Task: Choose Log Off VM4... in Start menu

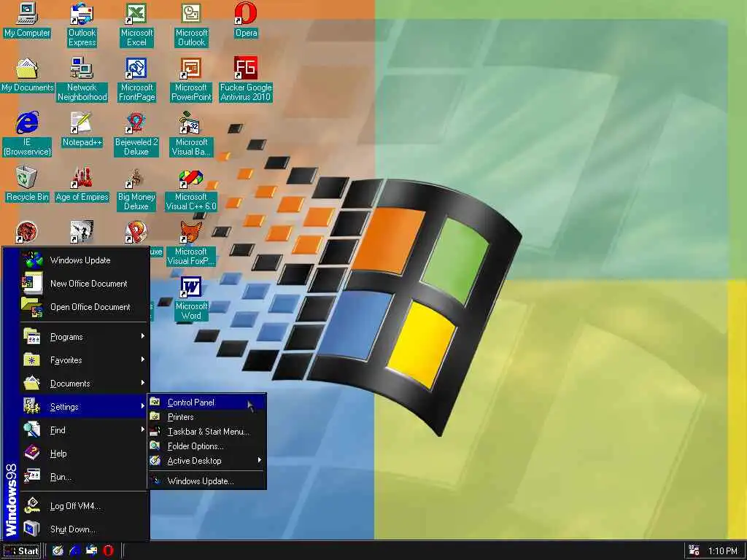Action: (85, 506)
